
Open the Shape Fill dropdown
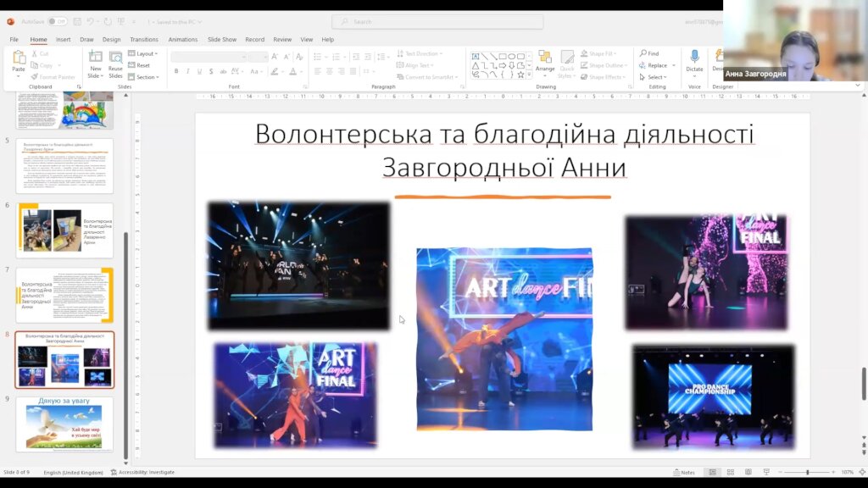(x=599, y=53)
